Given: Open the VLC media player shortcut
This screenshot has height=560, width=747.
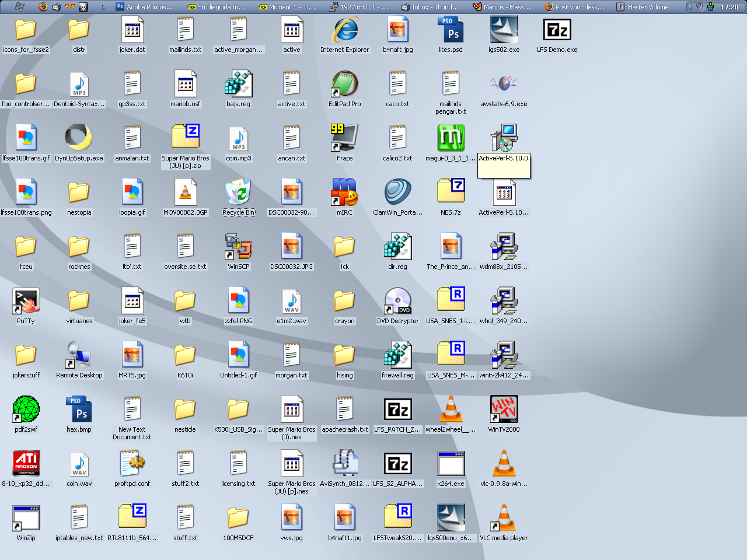Looking at the screenshot, I should point(504,518).
